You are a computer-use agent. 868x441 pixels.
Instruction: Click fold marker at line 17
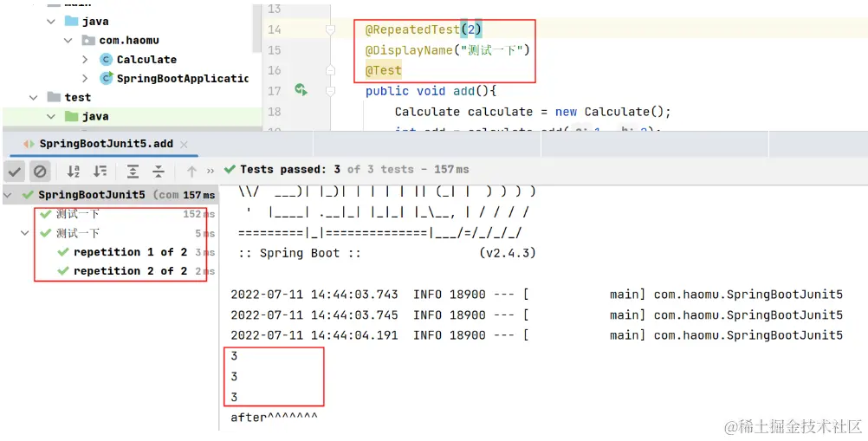click(331, 91)
